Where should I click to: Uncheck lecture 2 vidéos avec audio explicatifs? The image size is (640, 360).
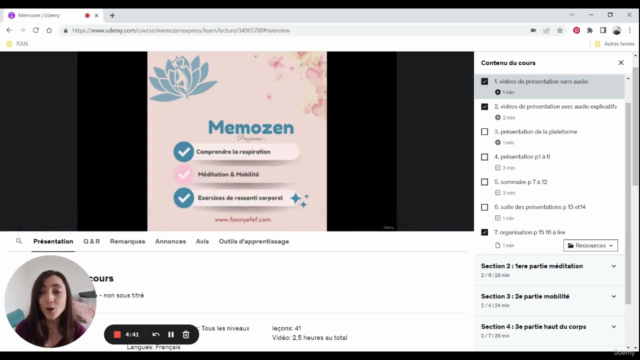tap(484, 107)
